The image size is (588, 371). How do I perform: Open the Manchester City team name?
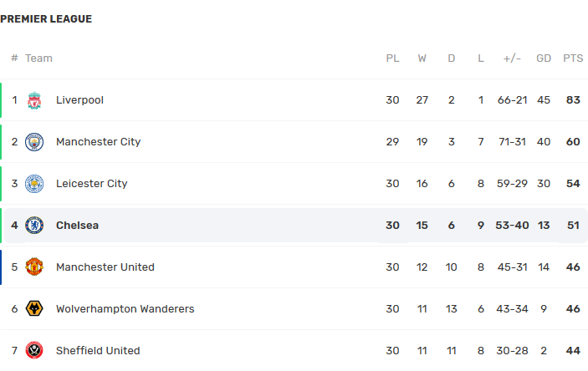tap(98, 142)
